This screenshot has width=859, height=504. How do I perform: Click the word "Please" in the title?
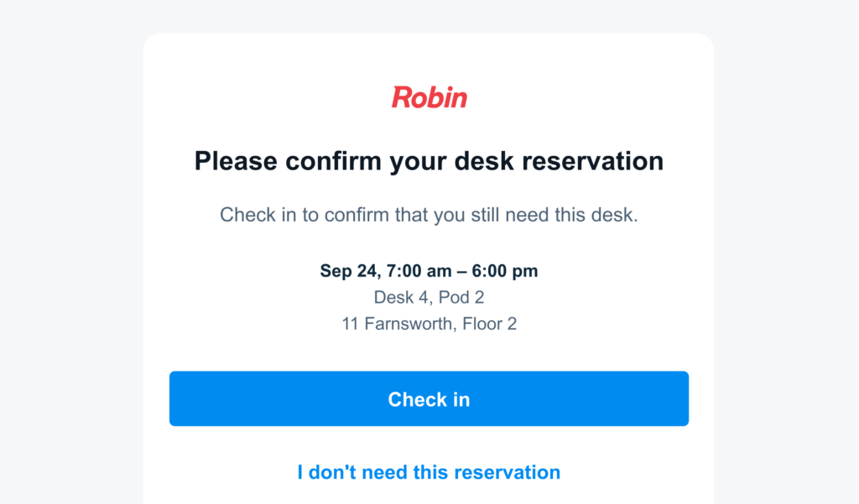tap(236, 161)
